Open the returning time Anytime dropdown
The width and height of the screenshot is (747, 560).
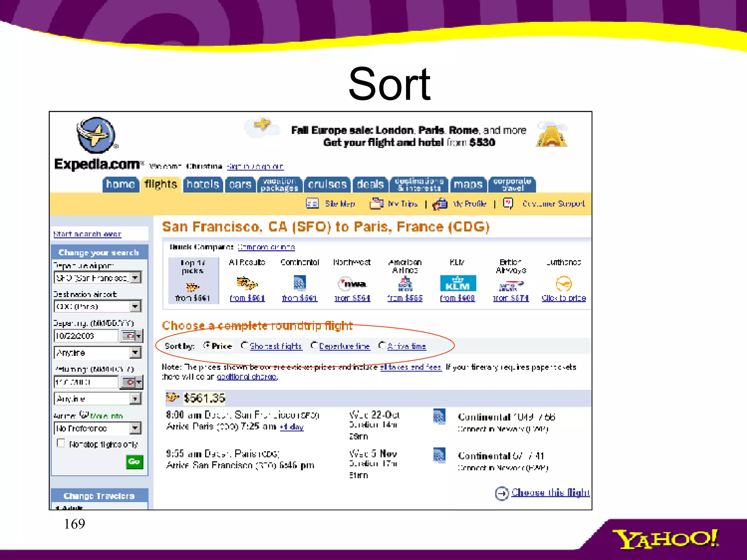pos(135,398)
